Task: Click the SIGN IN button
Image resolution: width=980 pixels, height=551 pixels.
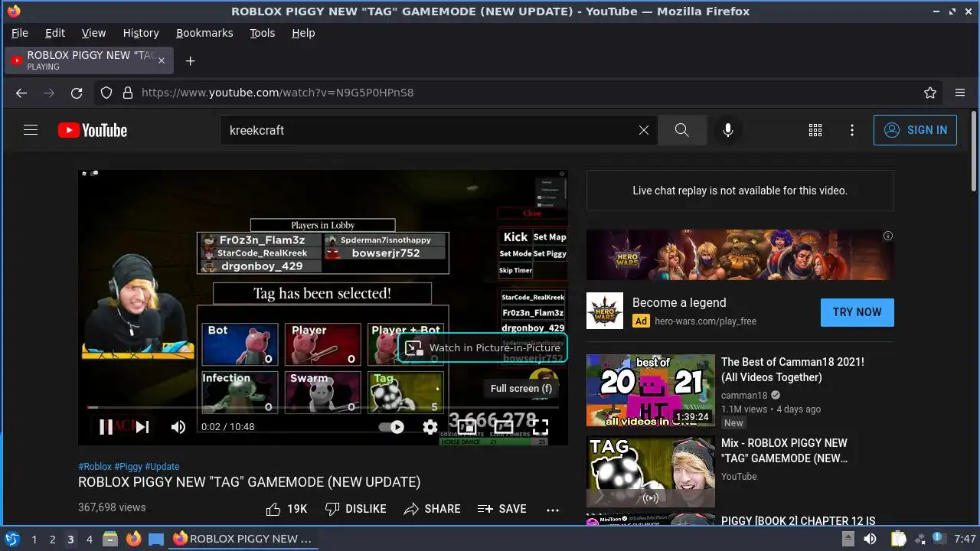Action: click(915, 130)
